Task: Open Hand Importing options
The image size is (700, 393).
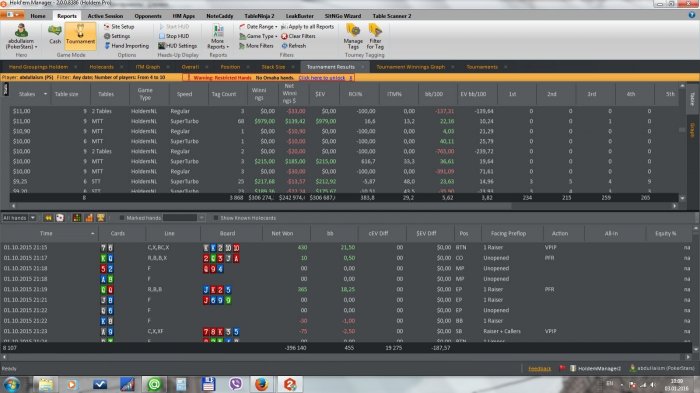Action: (126, 46)
